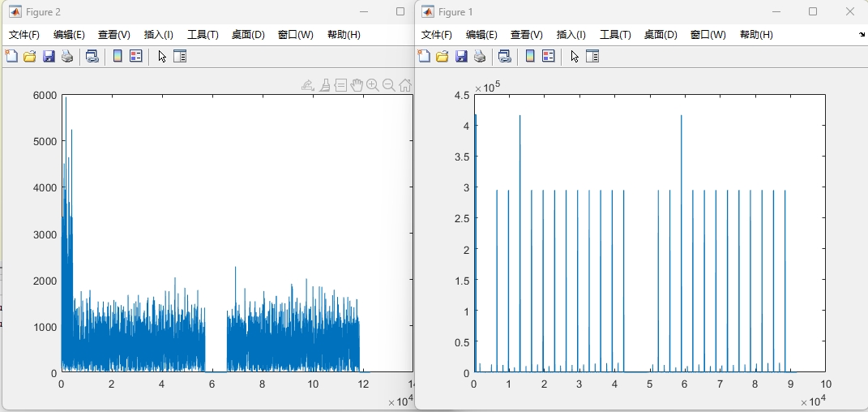Click zoom in icon on Figure 2 axes
Screen dimensions: 868x412
click(372, 85)
